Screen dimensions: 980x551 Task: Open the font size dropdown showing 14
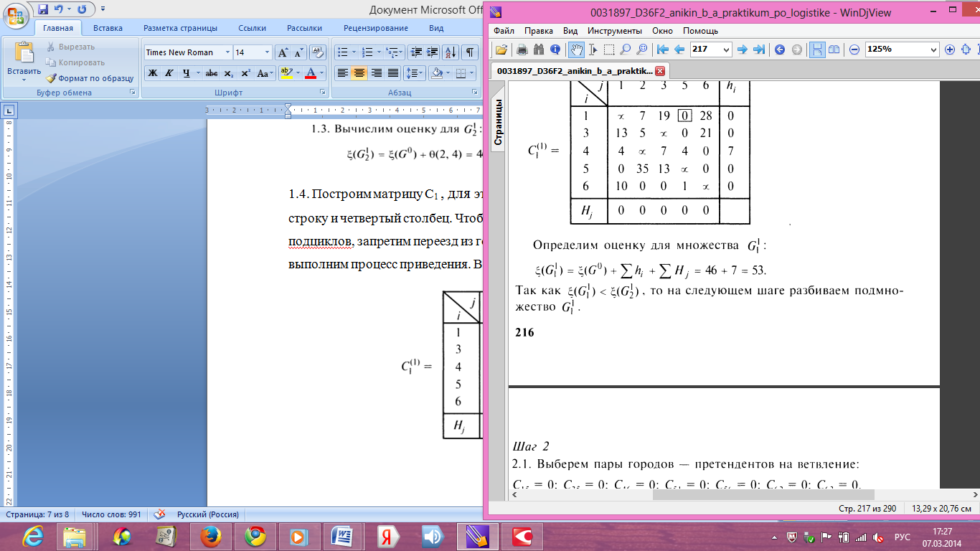(x=268, y=52)
